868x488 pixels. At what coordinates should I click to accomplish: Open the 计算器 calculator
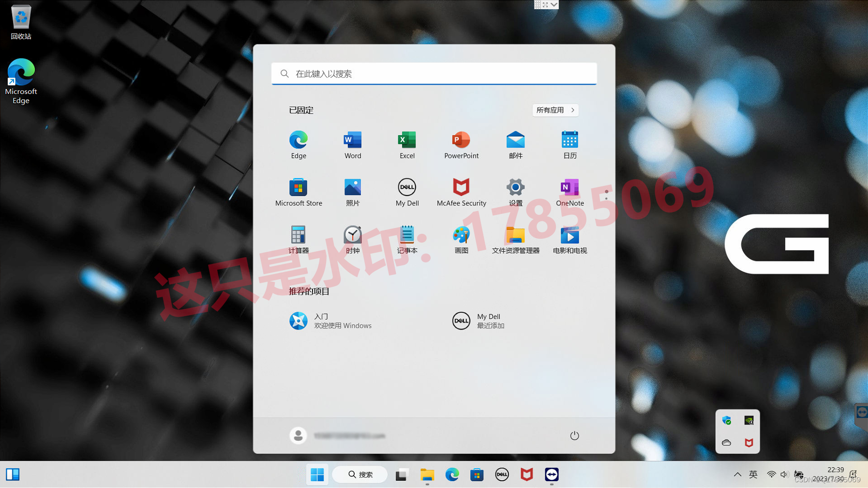pyautogui.click(x=299, y=240)
